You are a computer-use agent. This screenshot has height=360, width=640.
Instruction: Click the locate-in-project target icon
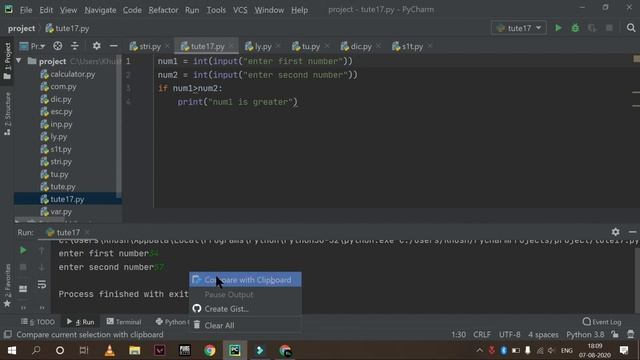click(58, 46)
